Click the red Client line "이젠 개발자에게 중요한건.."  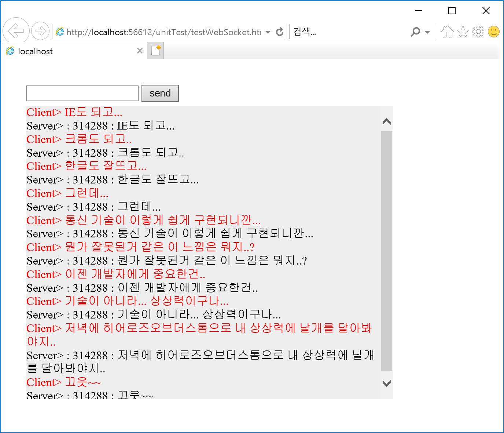116,274
